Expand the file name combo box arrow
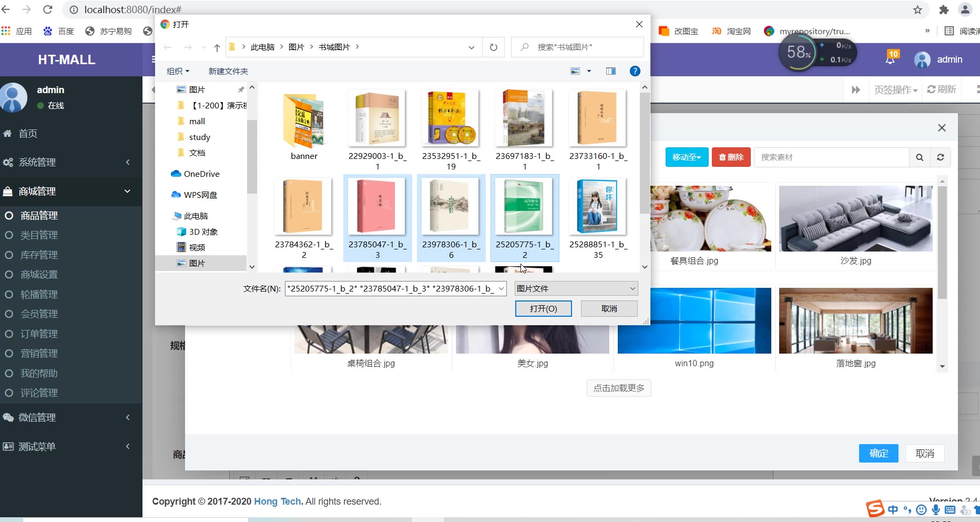 (x=502, y=288)
